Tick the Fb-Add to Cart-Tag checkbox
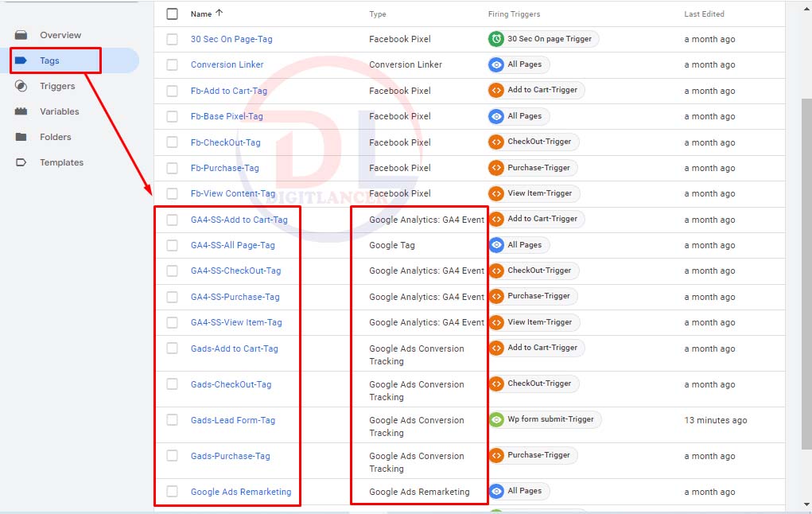This screenshot has width=812, height=514. click(172, 91)
